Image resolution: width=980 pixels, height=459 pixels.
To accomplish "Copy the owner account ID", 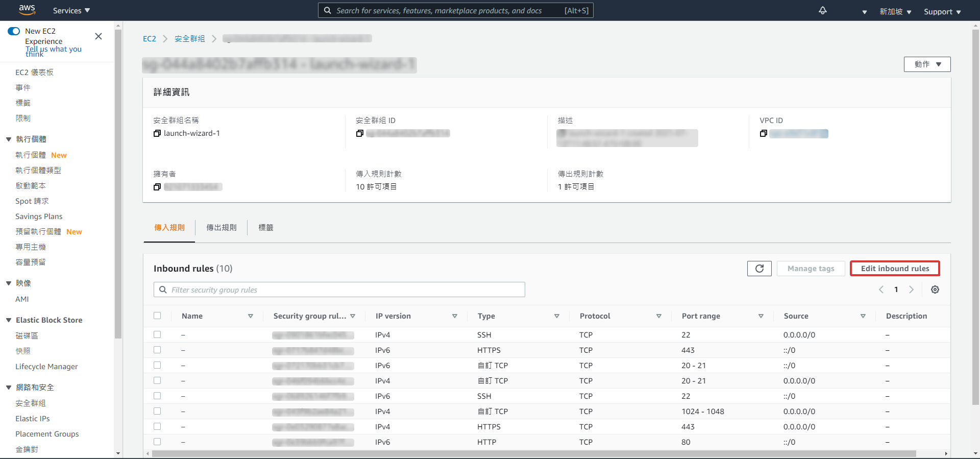I will coord(157,187).
